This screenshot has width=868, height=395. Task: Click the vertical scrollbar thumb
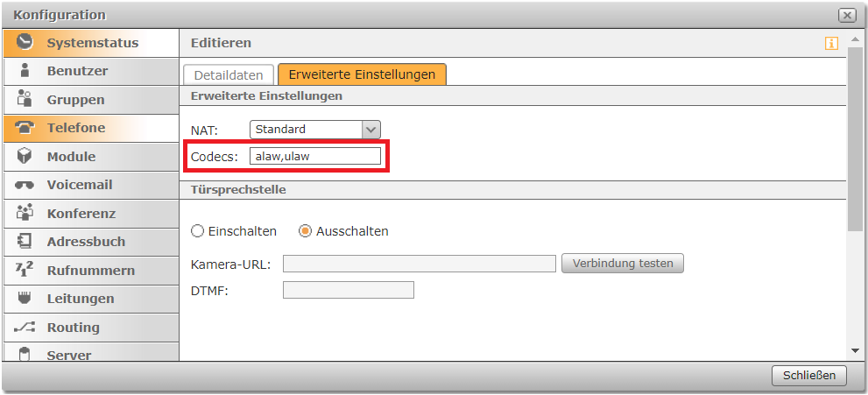coord(856,140)
